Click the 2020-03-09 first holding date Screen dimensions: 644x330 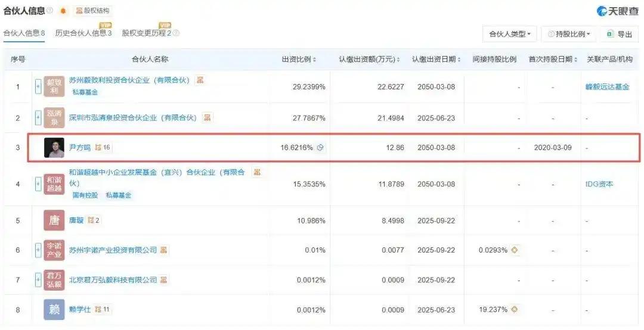coord(553,147)
